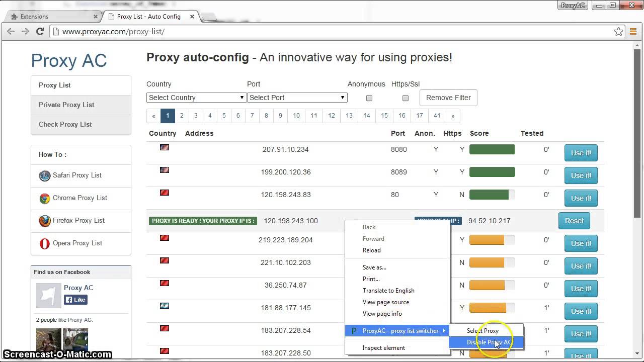Click the flag icon for 36.250.74.87
The width and height of the screenshot is (644, 362).
tap(165, 283)
